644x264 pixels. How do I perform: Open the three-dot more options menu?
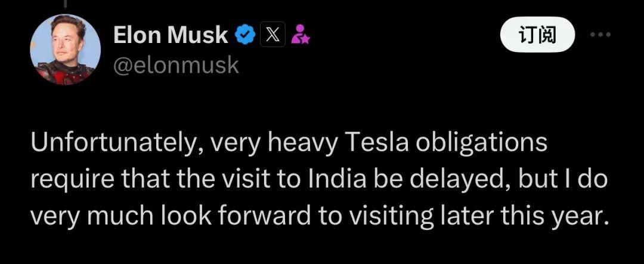tap(600, 35)
